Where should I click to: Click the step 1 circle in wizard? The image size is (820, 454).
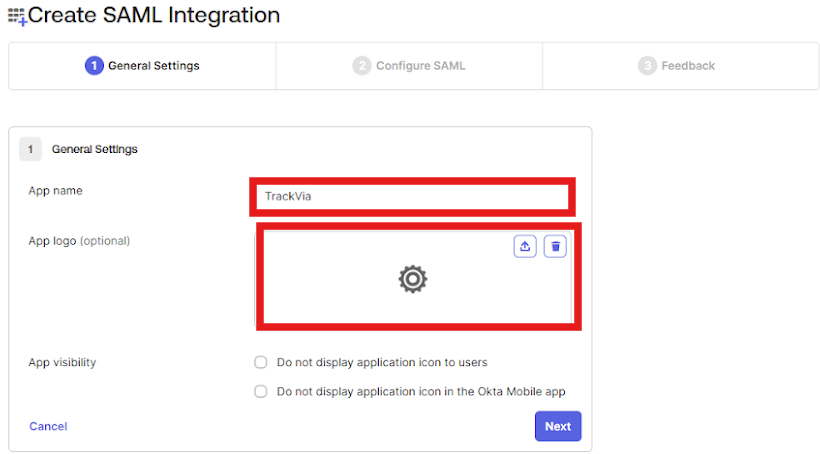tap(94, 66)
